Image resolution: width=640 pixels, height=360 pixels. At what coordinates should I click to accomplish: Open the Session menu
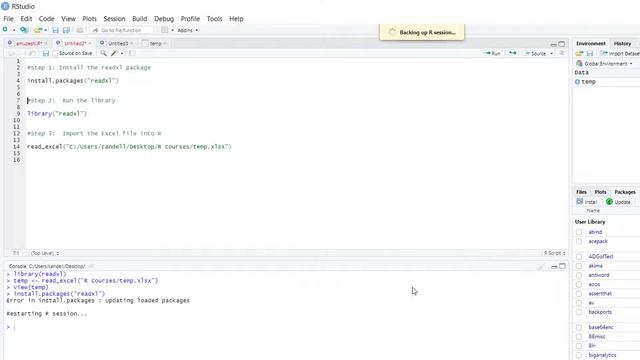(114, 19)
